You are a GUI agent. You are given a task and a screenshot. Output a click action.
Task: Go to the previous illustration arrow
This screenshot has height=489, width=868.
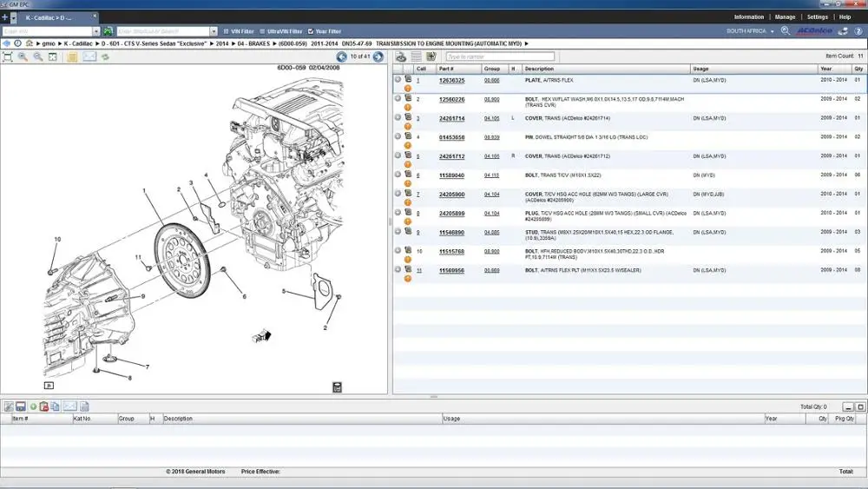coord(341,56)
